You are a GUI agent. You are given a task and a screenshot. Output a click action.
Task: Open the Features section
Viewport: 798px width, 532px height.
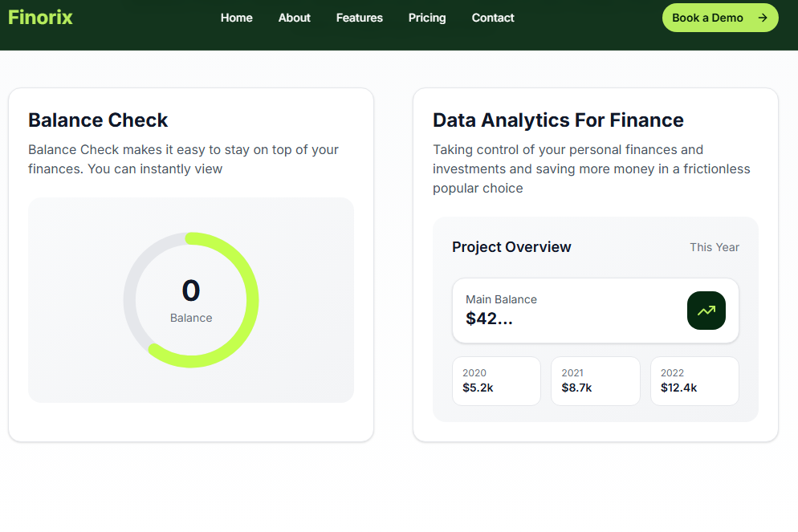point(359,18)
